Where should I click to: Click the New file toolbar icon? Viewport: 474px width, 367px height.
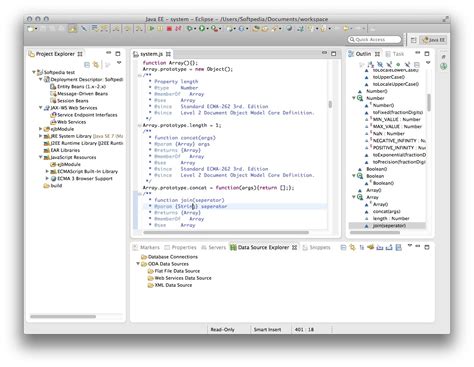coord(30,29)
